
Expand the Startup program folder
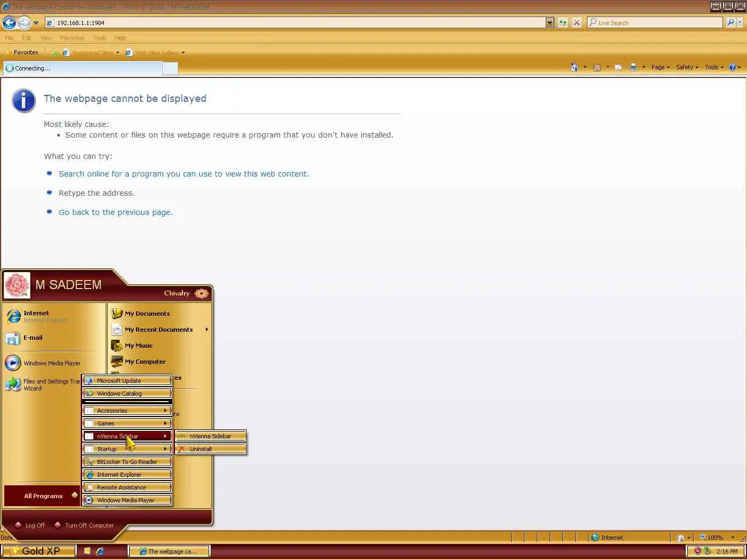tap(127, 449)
